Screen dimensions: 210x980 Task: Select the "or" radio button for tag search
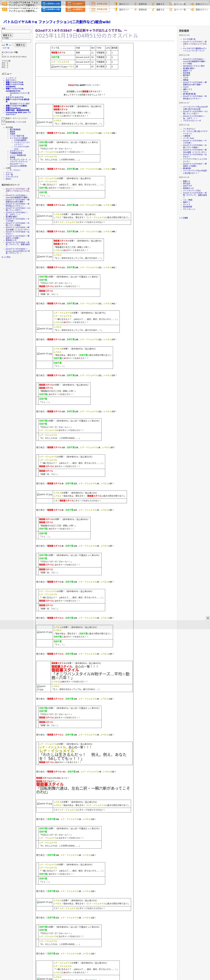13,45
